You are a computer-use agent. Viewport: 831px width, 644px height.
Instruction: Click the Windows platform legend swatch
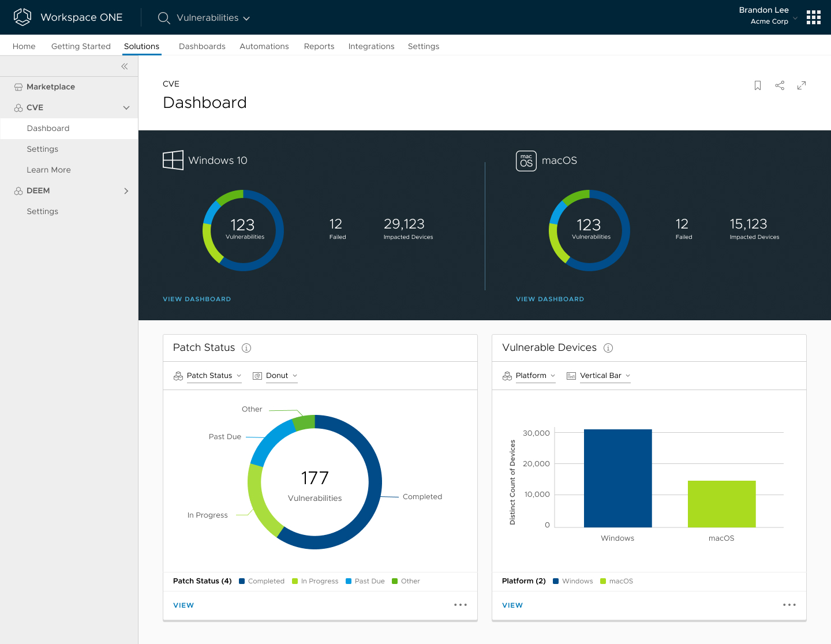point(556,581)
